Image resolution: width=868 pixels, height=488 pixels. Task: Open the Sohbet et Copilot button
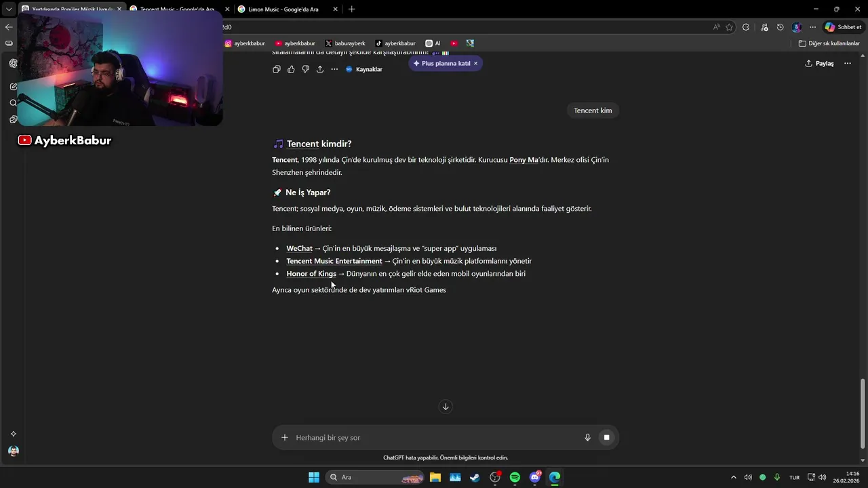click(x=843, y=27)
